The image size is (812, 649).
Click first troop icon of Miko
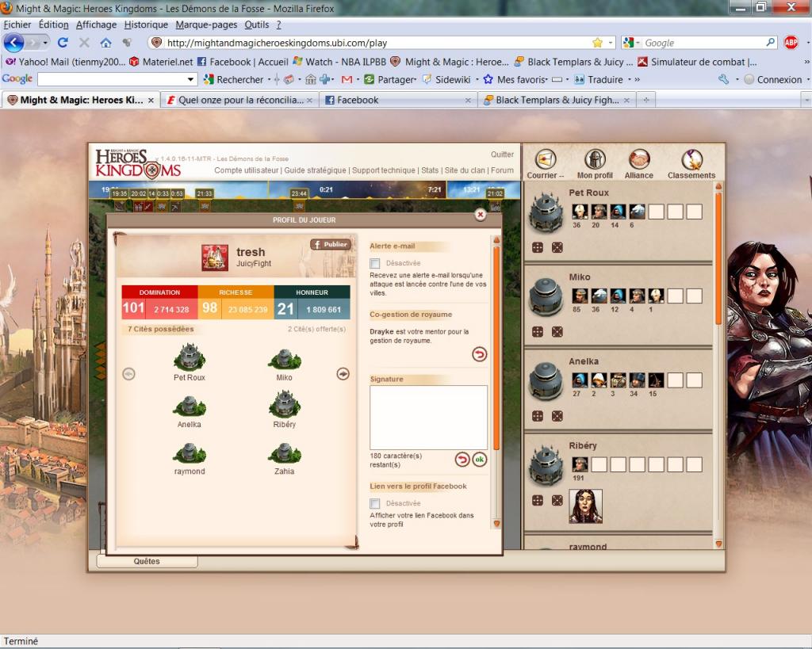(580, 296)
